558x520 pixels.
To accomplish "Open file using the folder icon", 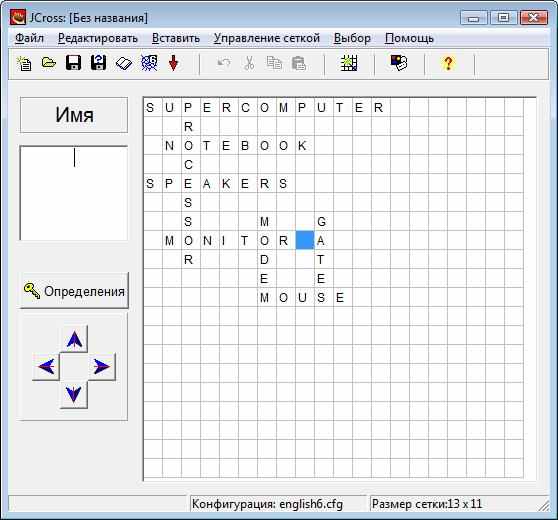I will pyautogui.click(x=49, y=63).
